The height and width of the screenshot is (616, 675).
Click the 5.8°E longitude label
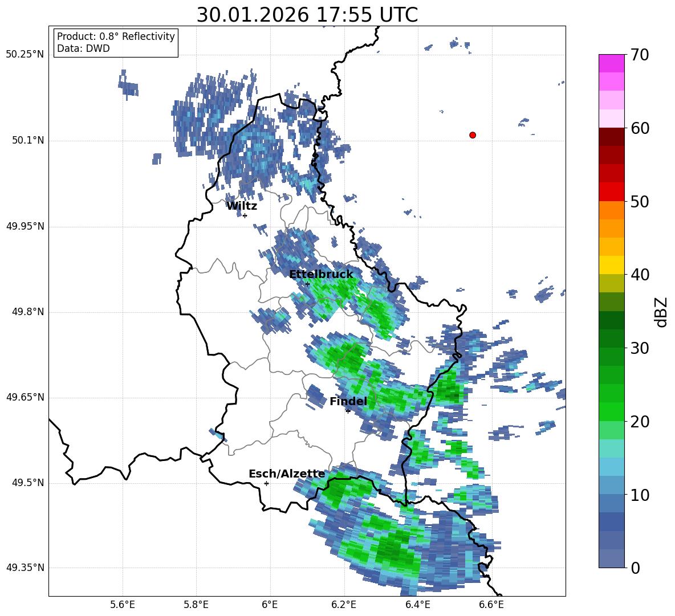pos(196,605)
